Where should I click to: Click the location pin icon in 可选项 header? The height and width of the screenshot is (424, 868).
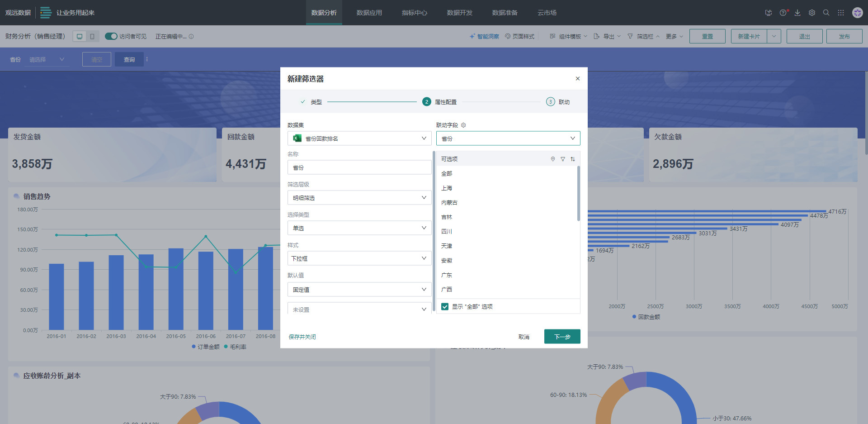point(552,159)
